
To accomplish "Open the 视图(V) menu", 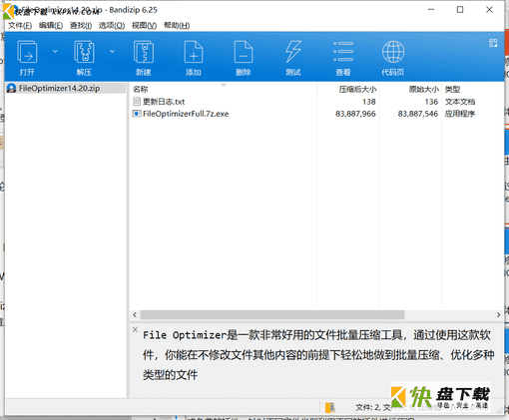I will coord(144,26).
